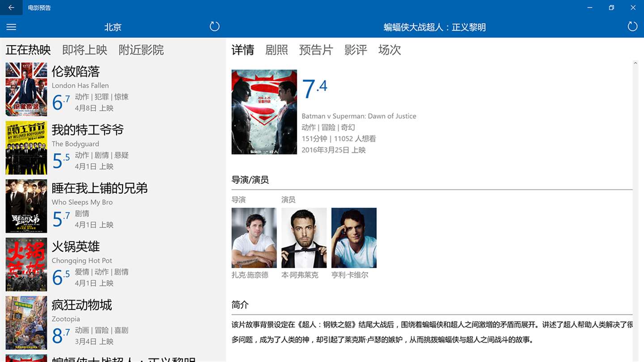Open actor 本·阿弗莱克 photo
This screenshot has height=362, width=644.
304,238
